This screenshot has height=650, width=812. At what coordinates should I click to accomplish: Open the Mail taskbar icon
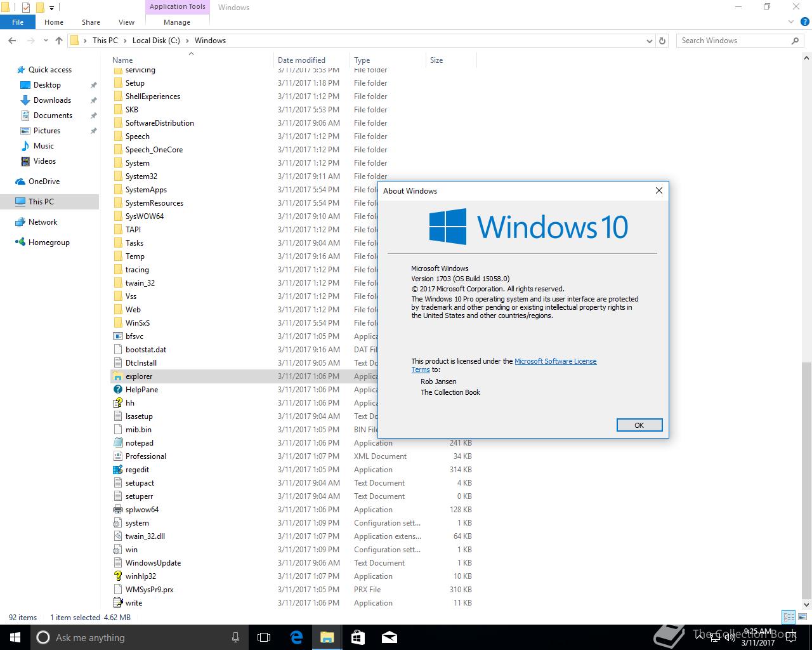[x=389, y=637]
